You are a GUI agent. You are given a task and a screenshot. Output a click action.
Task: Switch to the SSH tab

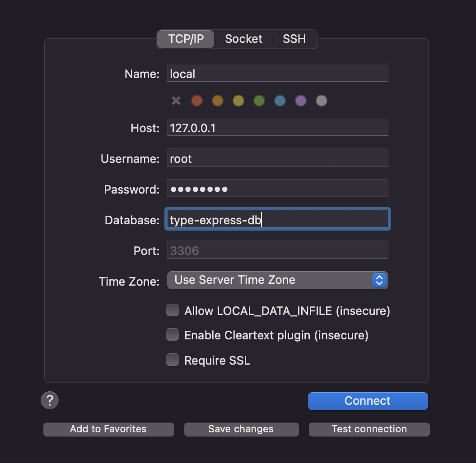294,39
